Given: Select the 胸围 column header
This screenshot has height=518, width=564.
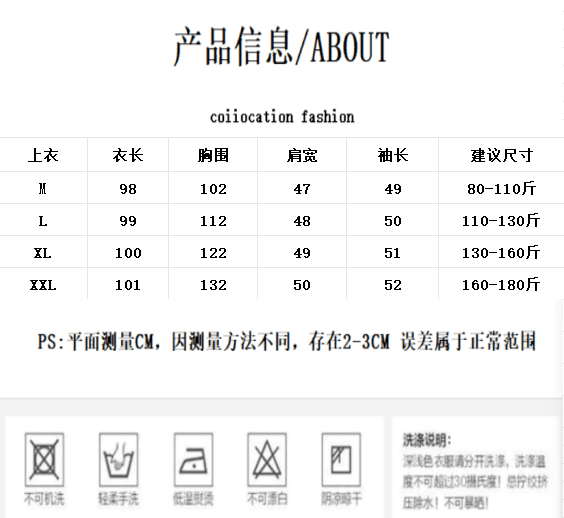Looking at the screenshot, I should [x=213, y=155].
